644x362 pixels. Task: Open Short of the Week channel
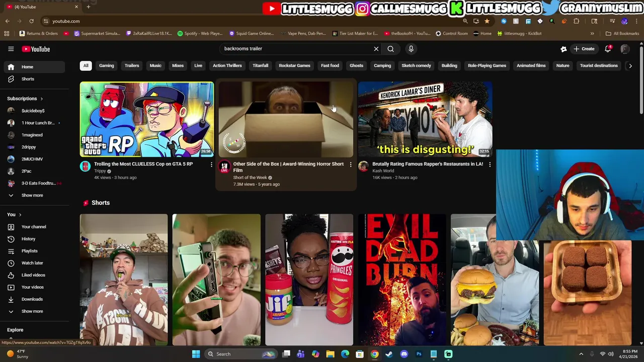(x=250, y=177)
